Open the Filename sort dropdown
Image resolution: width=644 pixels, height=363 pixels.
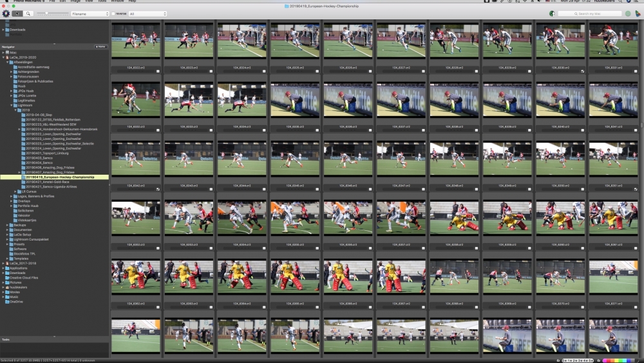tap(90, 14)
